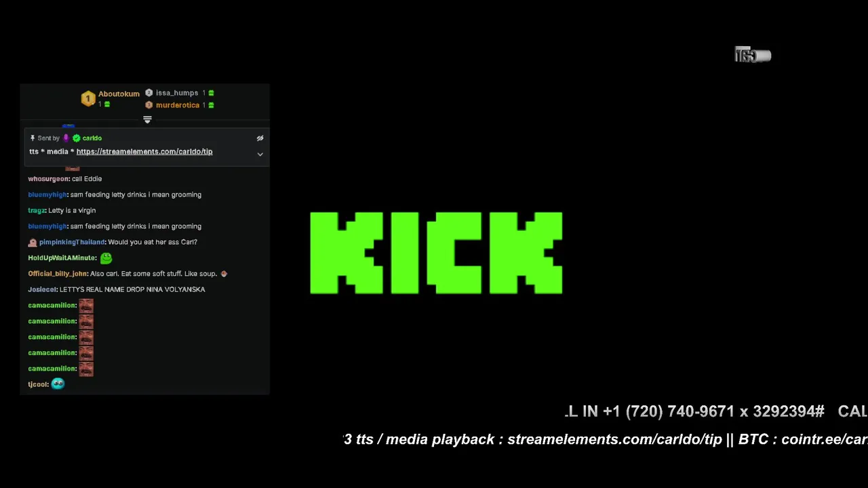Click the badge icon before pimpinkingThailand
868x488 pixels.
[33, 242]
